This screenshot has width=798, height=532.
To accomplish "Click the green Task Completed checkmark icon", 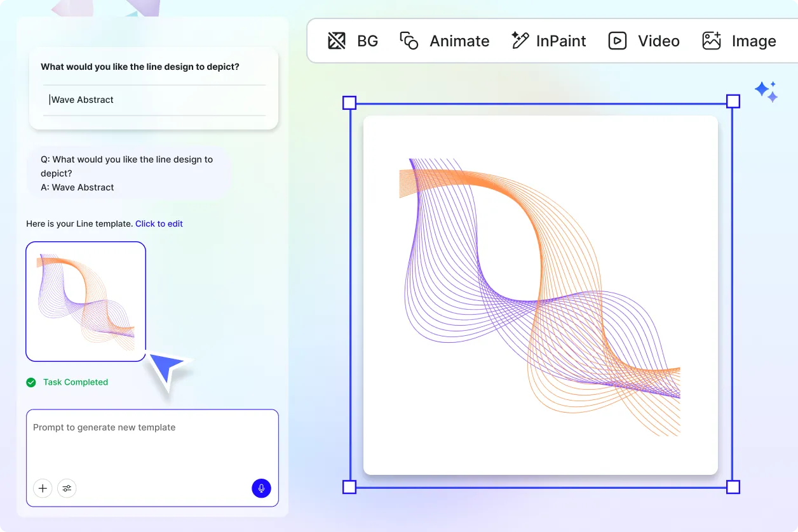I will point(31,382).
